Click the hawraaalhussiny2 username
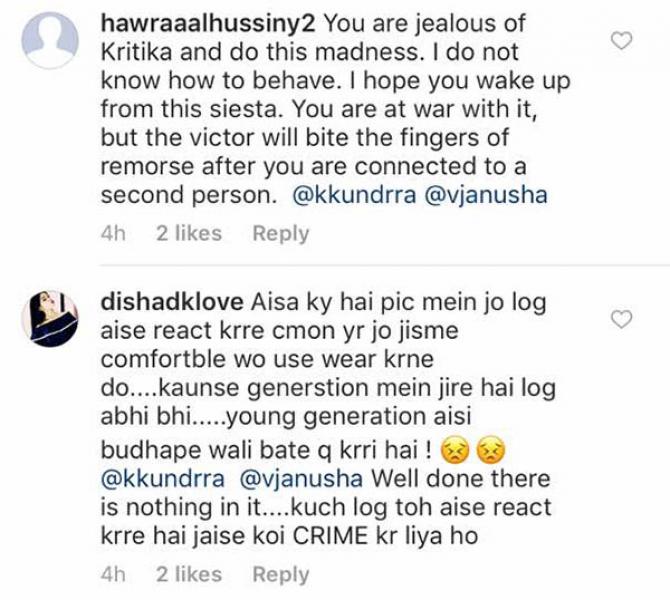Image resolution: width=670 pixels, height=600 pixels. point(208,24)
